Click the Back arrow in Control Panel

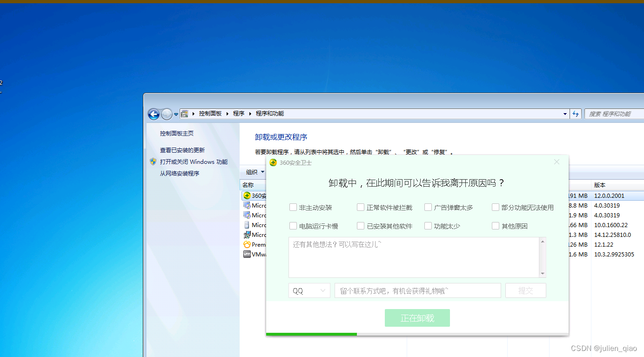click(154, 114)
